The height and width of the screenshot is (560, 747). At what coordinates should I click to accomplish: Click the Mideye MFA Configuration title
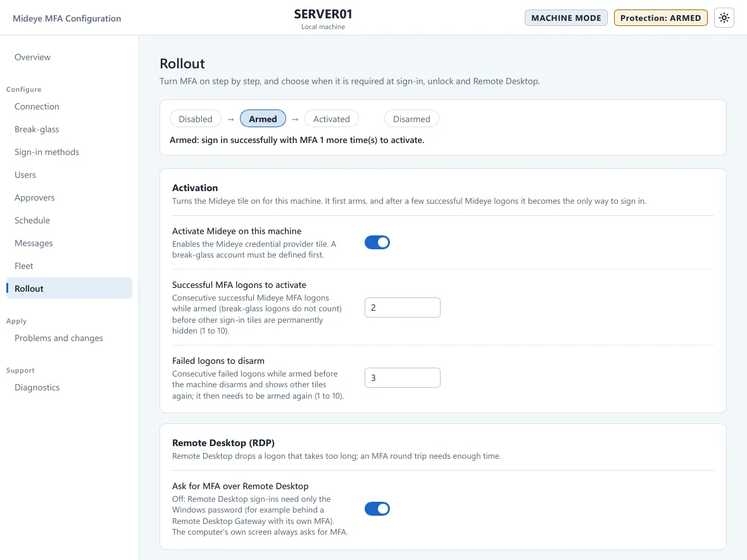[x=66, y=18]
